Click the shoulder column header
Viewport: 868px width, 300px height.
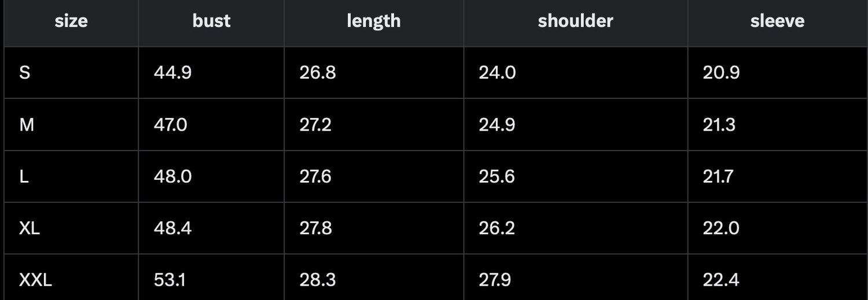575,21
